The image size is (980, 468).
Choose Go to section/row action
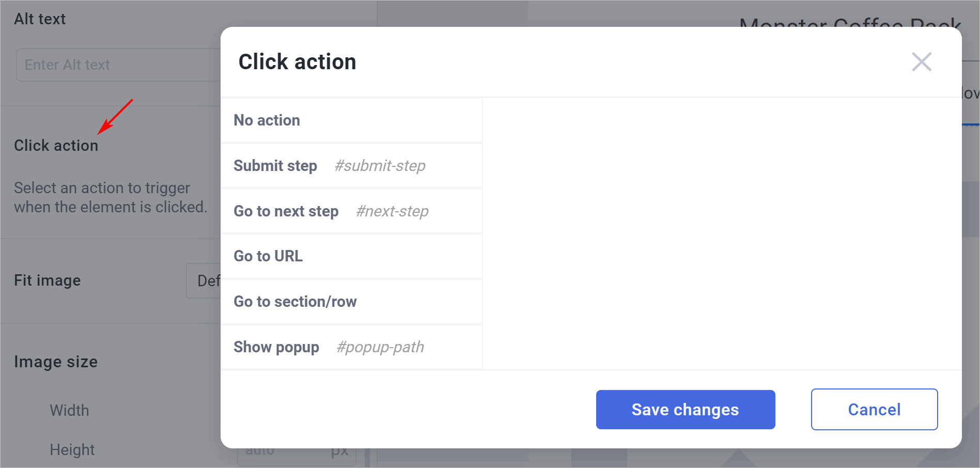[351, 302]
